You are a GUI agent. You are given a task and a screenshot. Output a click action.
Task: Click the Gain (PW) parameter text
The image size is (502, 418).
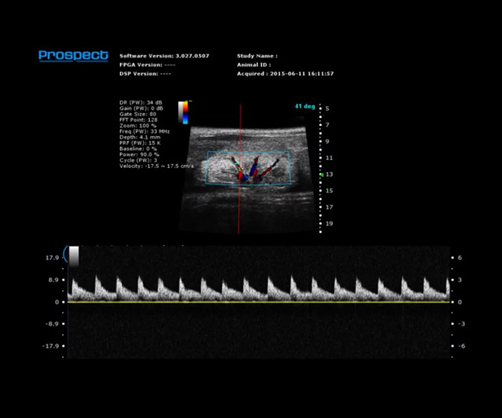coord(141,108)
